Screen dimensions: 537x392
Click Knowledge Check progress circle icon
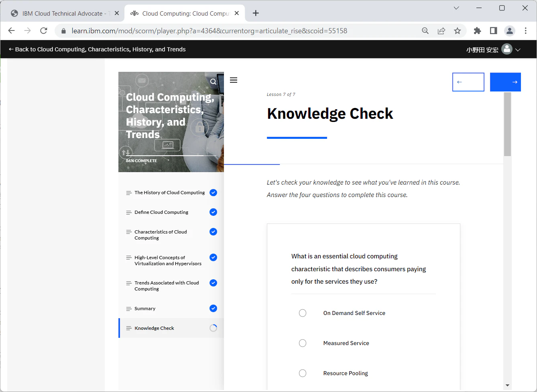[214, 328]
